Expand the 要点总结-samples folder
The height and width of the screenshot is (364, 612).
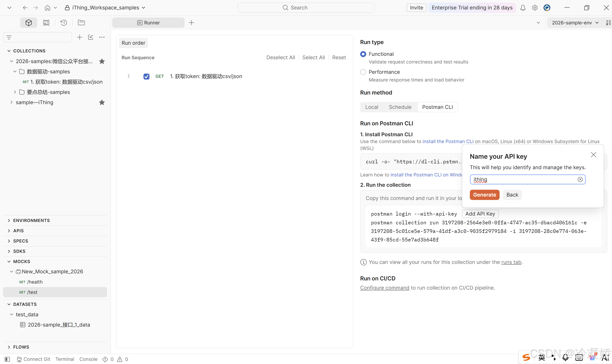point(15,92)
